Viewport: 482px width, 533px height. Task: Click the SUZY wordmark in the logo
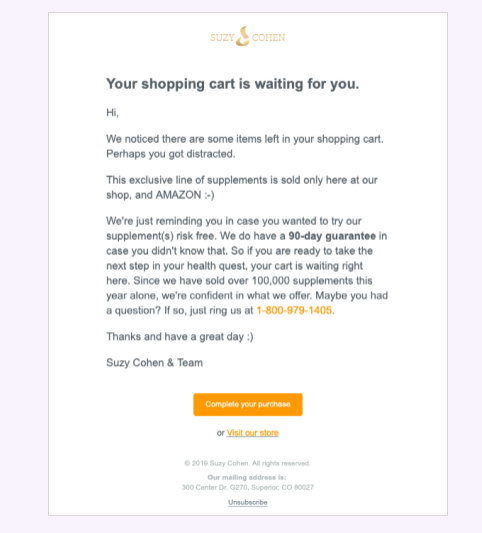pyautogui.click(x=222, y=37)
